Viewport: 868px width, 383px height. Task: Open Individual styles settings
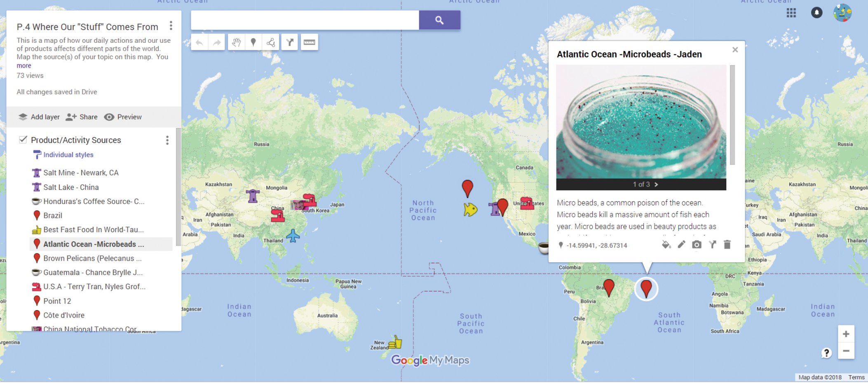(68, 155)
